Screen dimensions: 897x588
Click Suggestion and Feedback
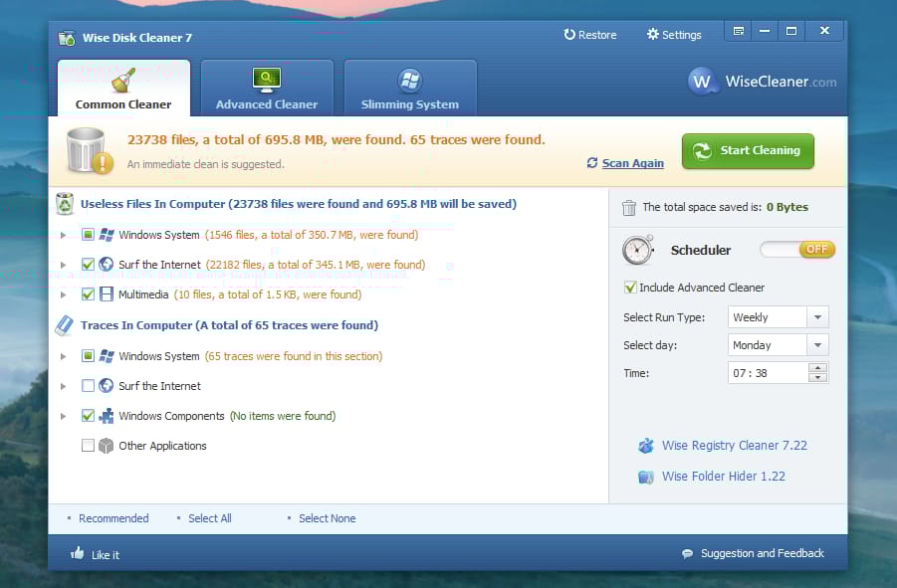click(763, 554)
